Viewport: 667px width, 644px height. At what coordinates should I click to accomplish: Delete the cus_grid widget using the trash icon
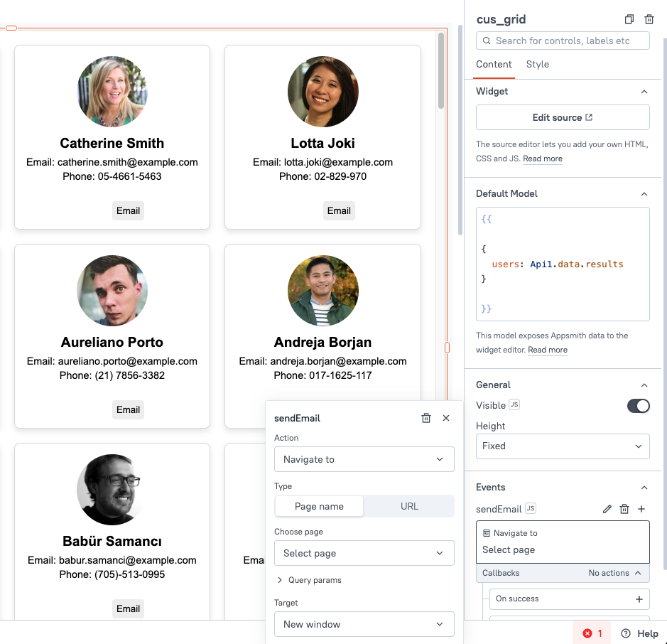tap(649, 19)
